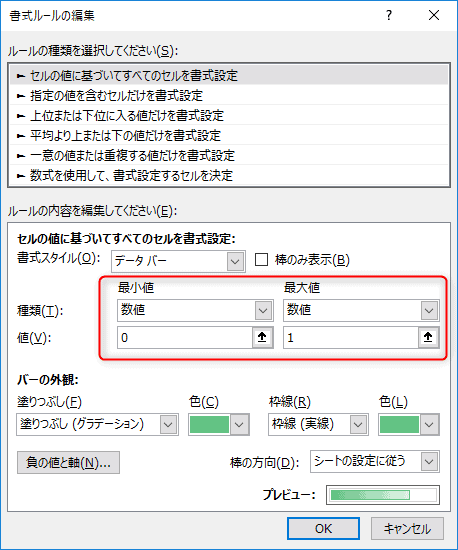The height and width of the screenshot is (550, 458).
Task: Expand the 最小値 type dropdown
Action: click(195, 310)
